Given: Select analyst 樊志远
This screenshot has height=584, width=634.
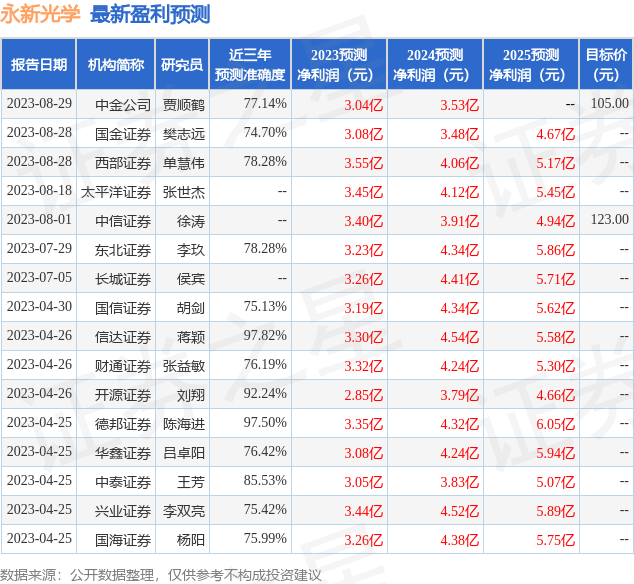Looking at the screenshot, I should point(184,134).
